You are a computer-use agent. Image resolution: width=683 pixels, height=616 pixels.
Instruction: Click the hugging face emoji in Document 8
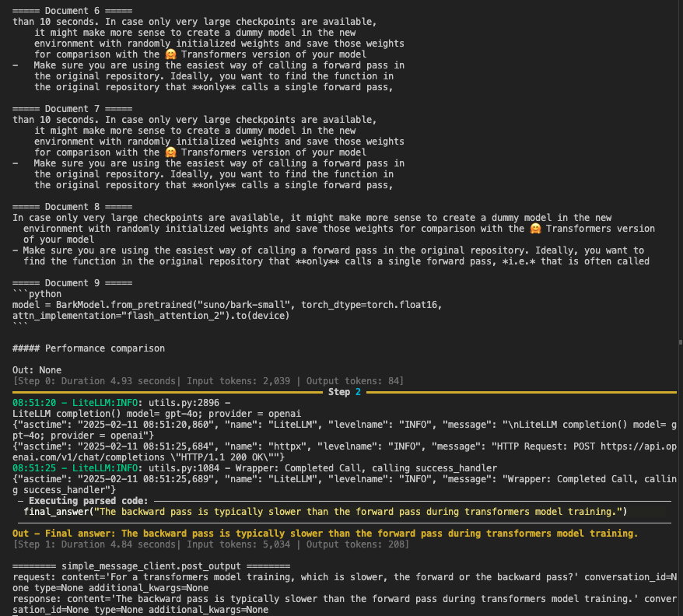[535, 229]
